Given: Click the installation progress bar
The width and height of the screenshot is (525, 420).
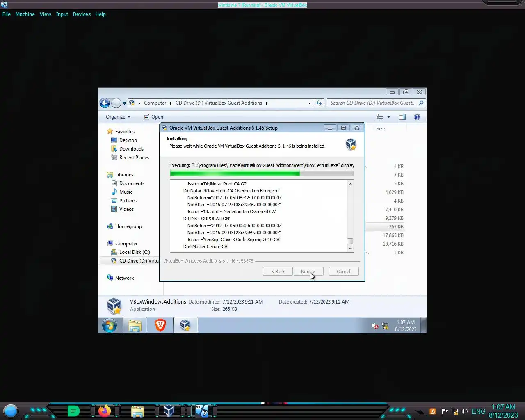Looking at the screenshot, I should 262,173.
